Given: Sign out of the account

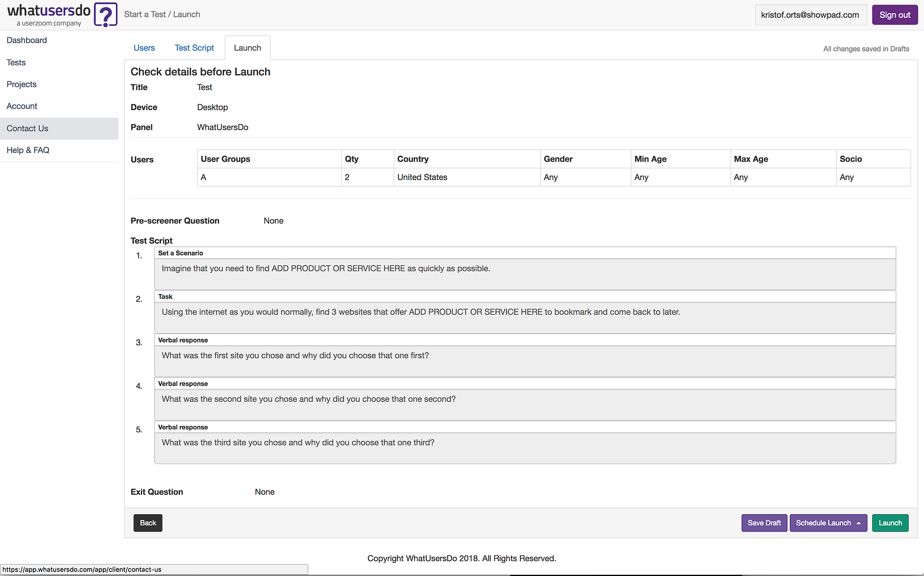Looking at the screenshot, I should click(x=895, y=15).
